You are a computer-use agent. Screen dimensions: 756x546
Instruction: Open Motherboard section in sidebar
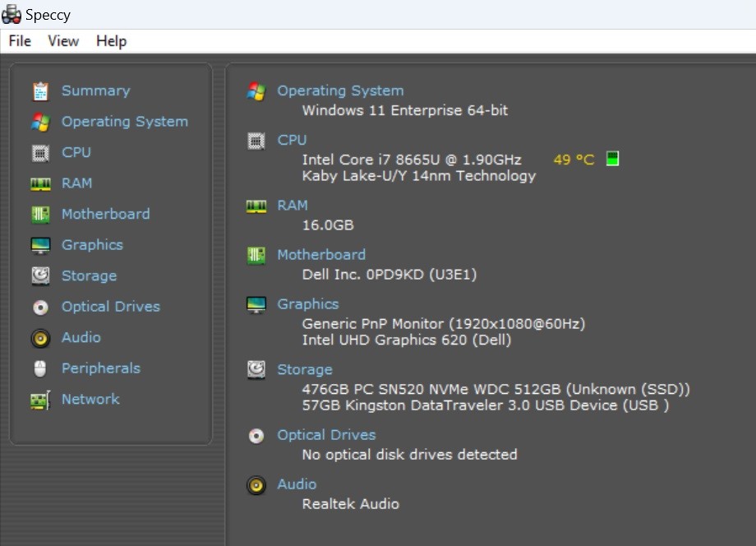coord(105,214)
